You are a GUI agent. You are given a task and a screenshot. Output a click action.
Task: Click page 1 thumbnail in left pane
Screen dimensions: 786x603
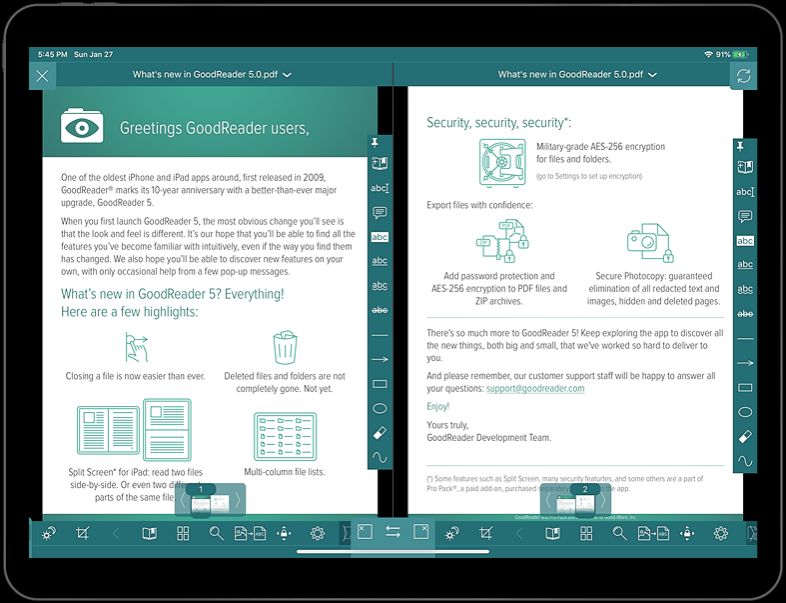[x=211, y=502]
